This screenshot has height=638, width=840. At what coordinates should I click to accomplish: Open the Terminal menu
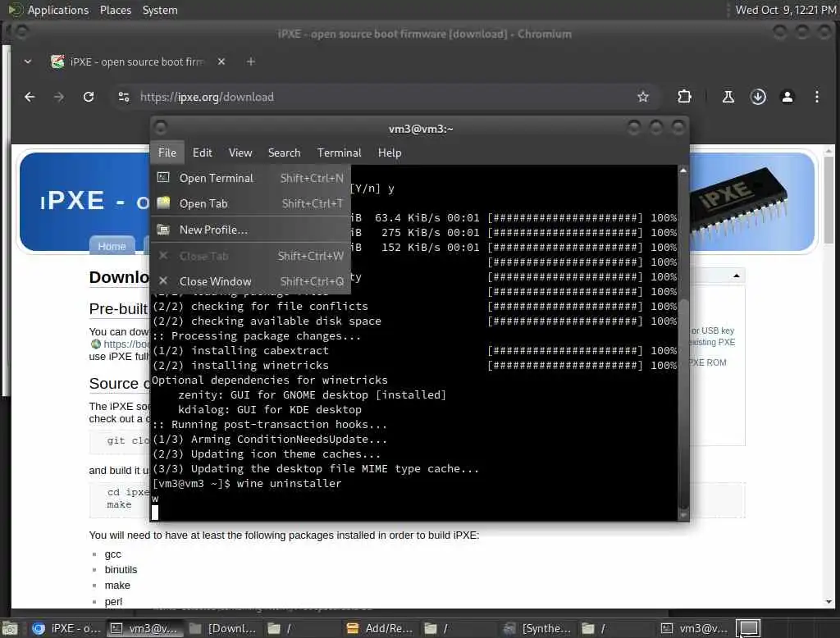339,153
